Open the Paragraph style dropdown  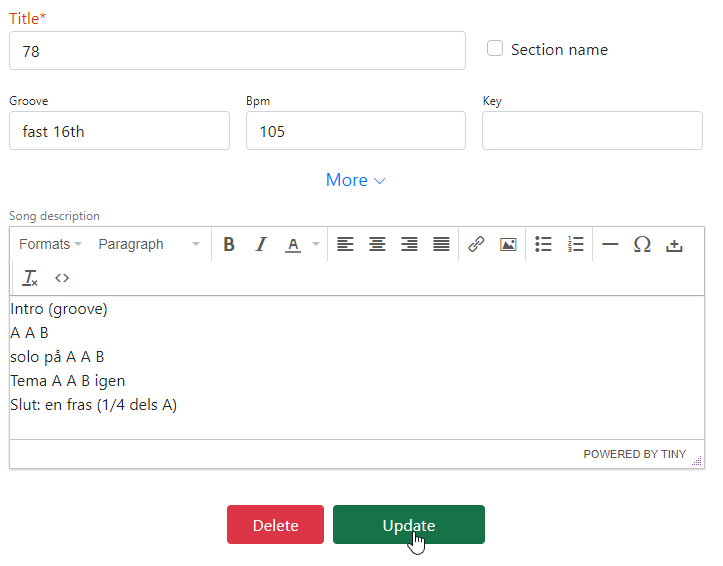[148, 244]
